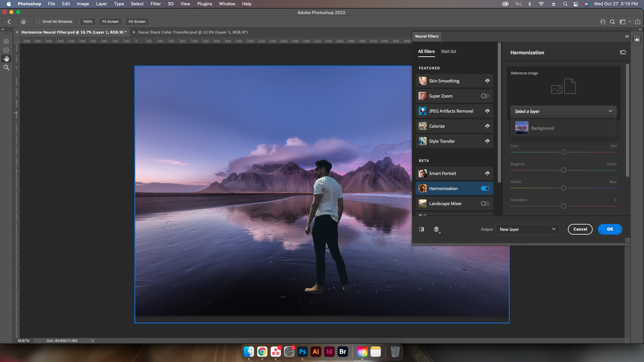Download the Colorize filter from cloud
This screenshot has width=644, height=362.
[x=487, y=126]
